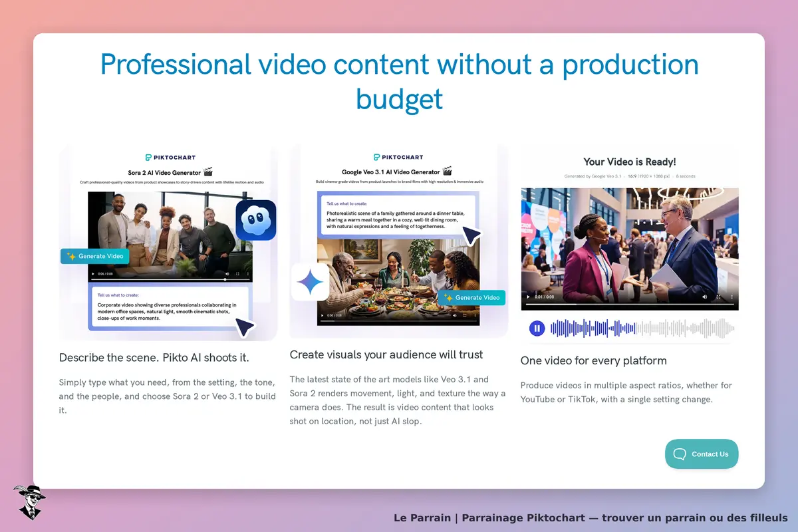Image resolution: width=798 pixels, height=532 pixels.
Task: Enter fullscreen on family dinner video
Action: [x=464, y=315]
